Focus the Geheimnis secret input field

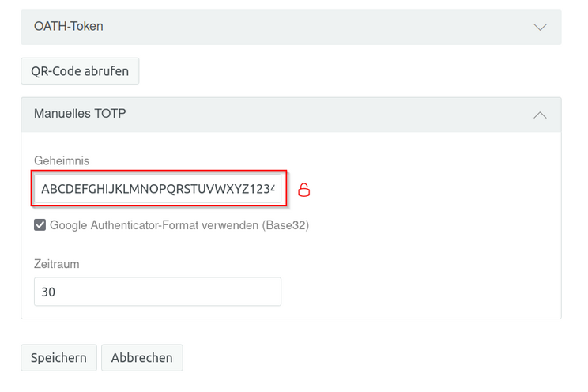[x=158, y=189]
